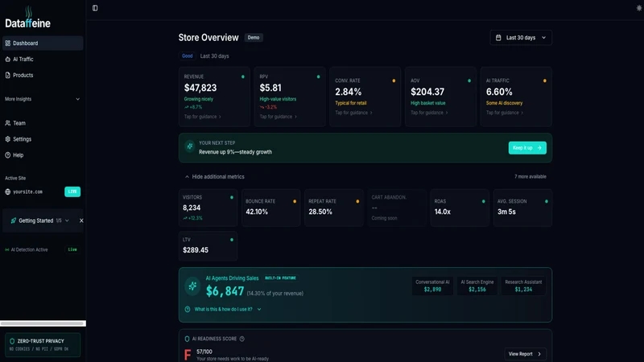Click the help circle icon beside What is this

(188, 310)
